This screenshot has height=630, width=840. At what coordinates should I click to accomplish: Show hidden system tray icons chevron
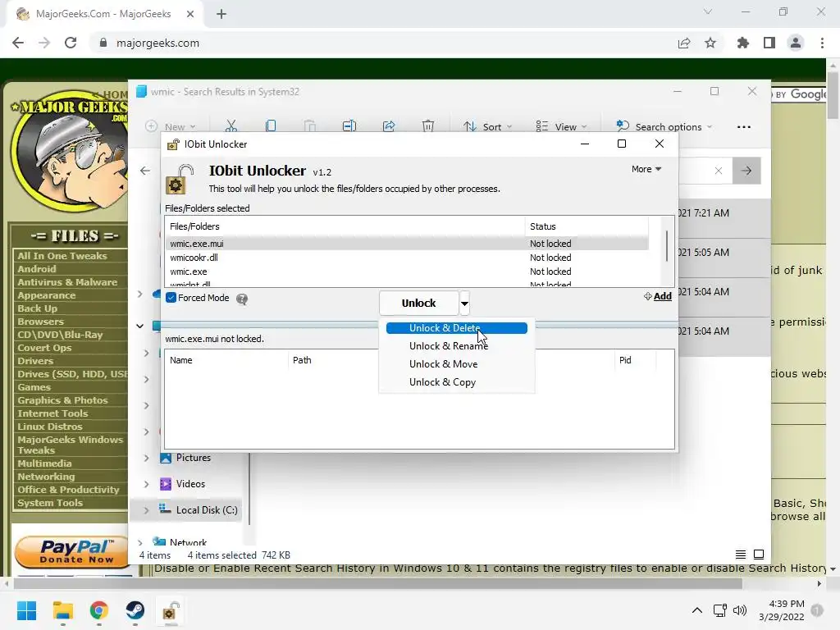point(697,610)
